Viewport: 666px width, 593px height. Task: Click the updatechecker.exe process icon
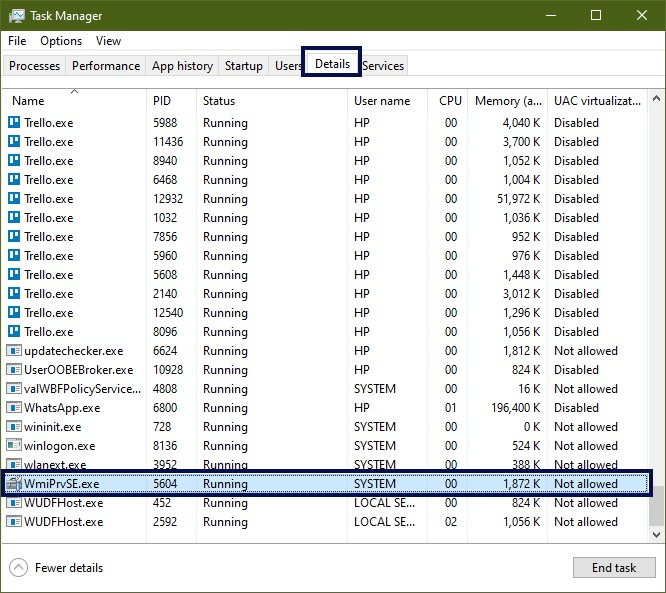(14, 351)
